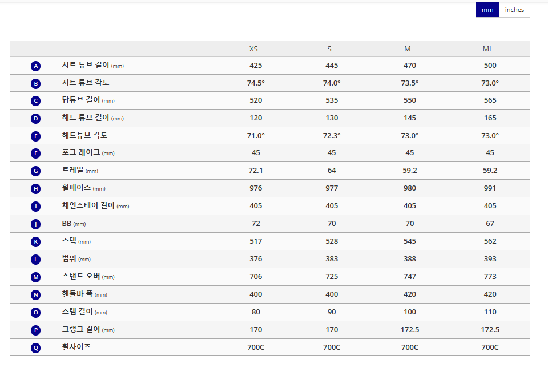
Task: Select the C circle icon for top tube
Action: (x=35, y=101)
